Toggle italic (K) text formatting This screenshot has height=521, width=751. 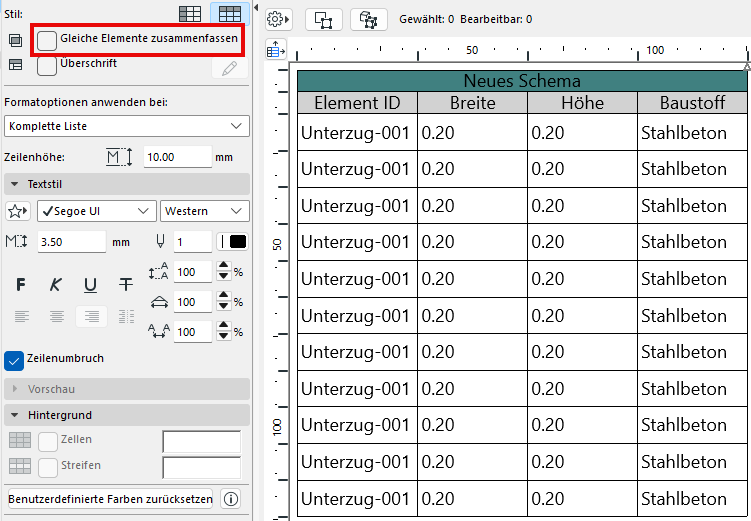(x=56, y=285)
